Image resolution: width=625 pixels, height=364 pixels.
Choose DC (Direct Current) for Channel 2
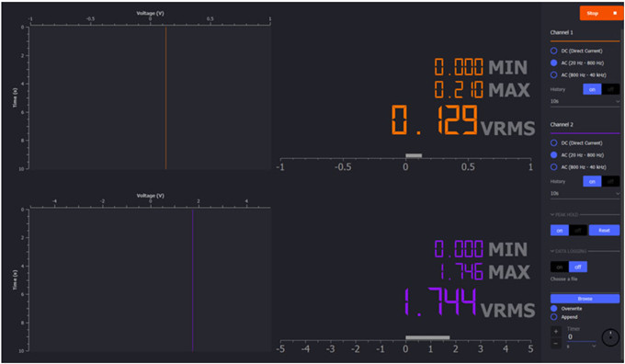point(553,142)
